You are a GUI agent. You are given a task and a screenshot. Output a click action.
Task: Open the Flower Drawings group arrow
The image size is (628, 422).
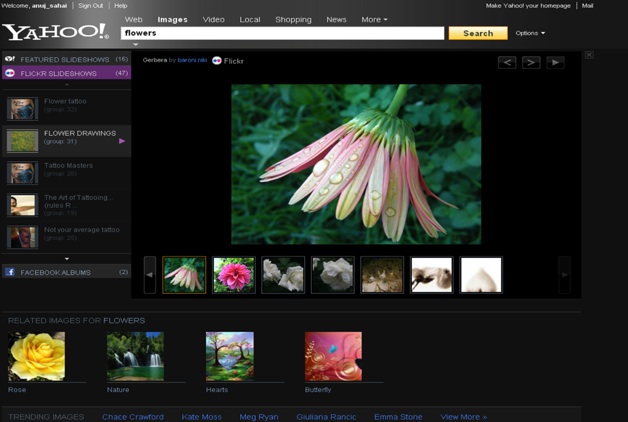(x=122, y=141)
